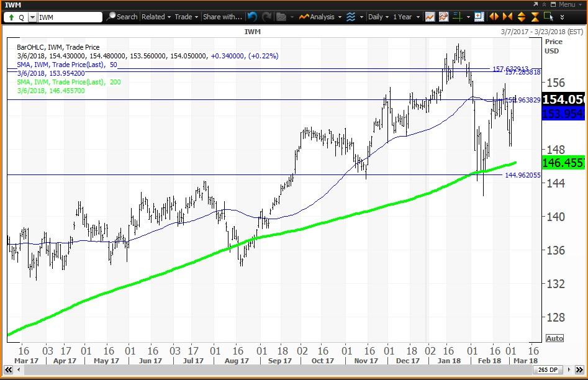Image resolution: width=588 pixels, height=380 pixels.
Task: Click the green 146.455 SMA price tag
Action: click(x=563, y=163)
